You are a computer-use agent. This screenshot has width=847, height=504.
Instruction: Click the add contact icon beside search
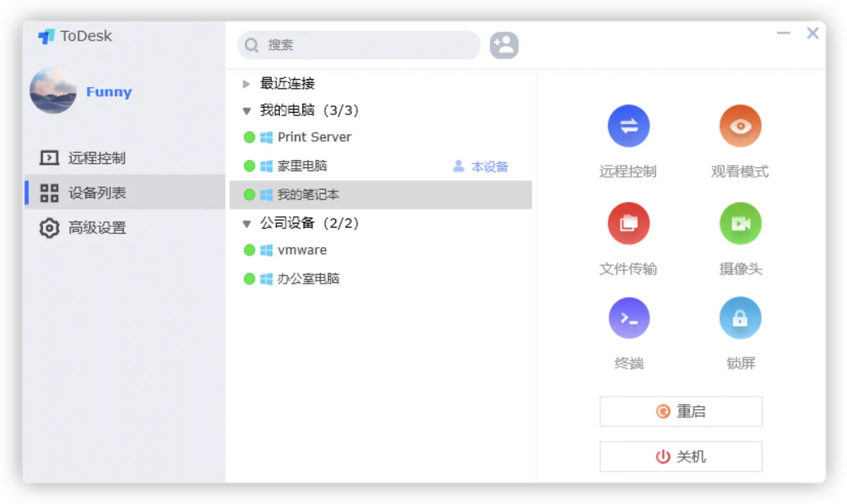point(504,45)
